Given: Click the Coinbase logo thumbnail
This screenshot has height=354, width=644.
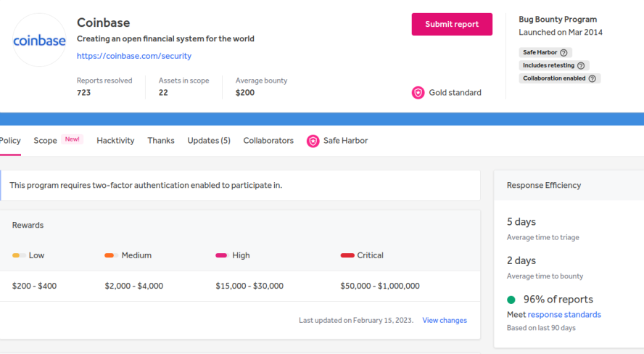Looking at the screenshot, I should point(39,40).
